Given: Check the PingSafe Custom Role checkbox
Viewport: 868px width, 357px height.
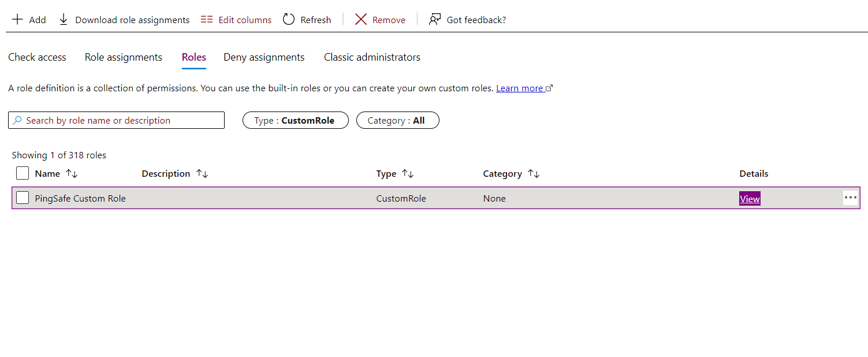Looking at the screenshot, I should (23, 198).
